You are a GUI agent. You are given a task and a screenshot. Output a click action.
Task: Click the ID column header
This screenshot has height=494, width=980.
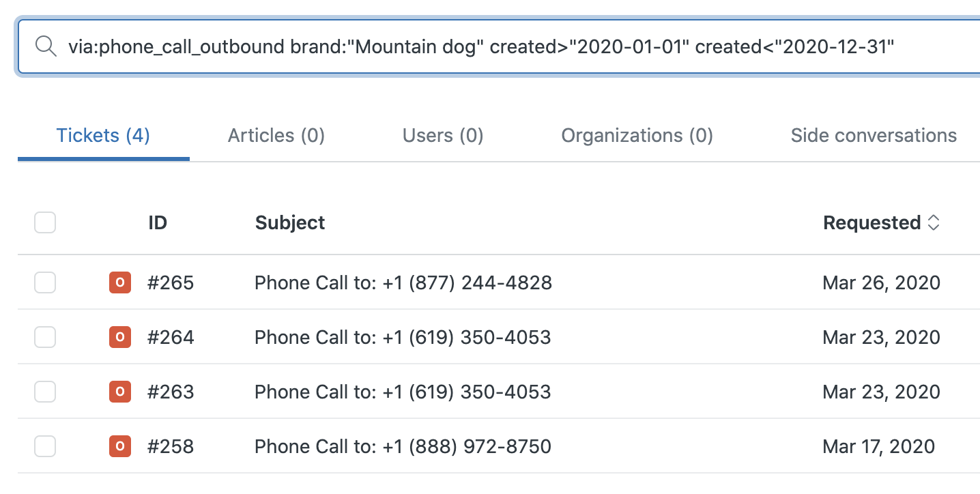point(158,223)
